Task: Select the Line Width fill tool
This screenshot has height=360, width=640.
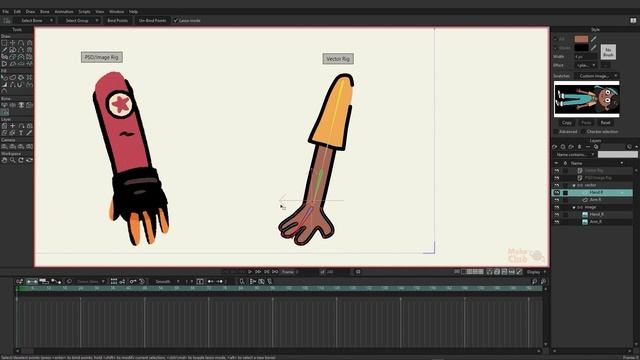Action: coord(4,84)
